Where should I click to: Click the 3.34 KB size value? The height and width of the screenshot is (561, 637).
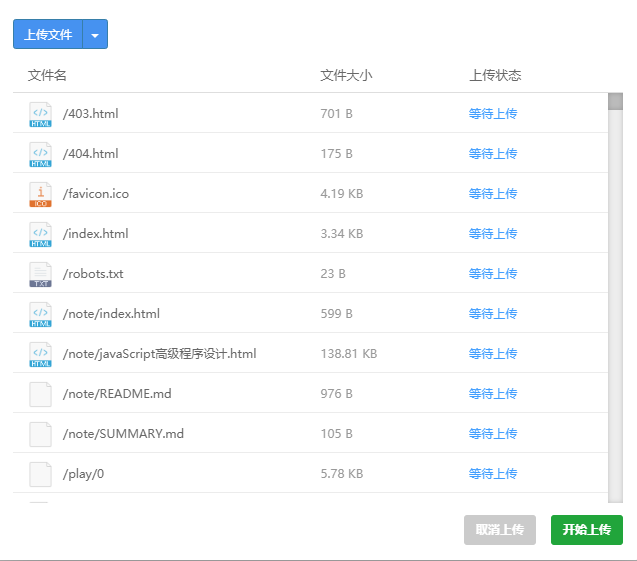point(342,234)
